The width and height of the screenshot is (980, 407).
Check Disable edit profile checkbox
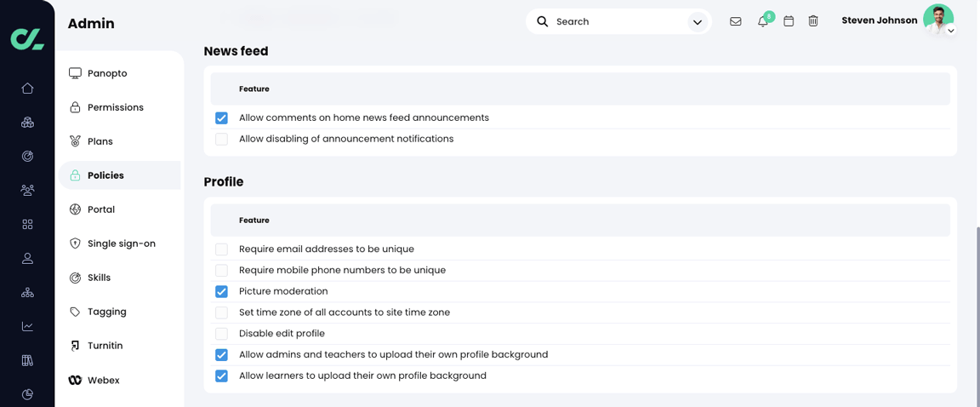221,333
